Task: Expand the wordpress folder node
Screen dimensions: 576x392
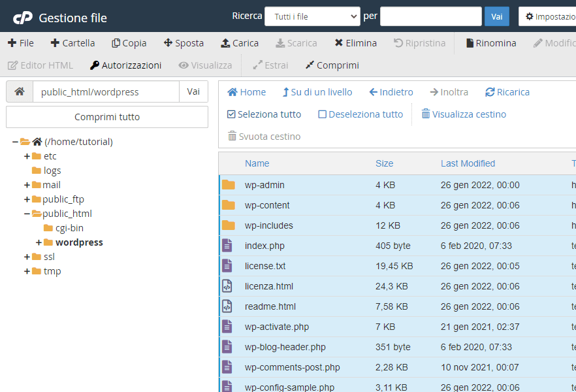Action: click(x=39, y=242)
